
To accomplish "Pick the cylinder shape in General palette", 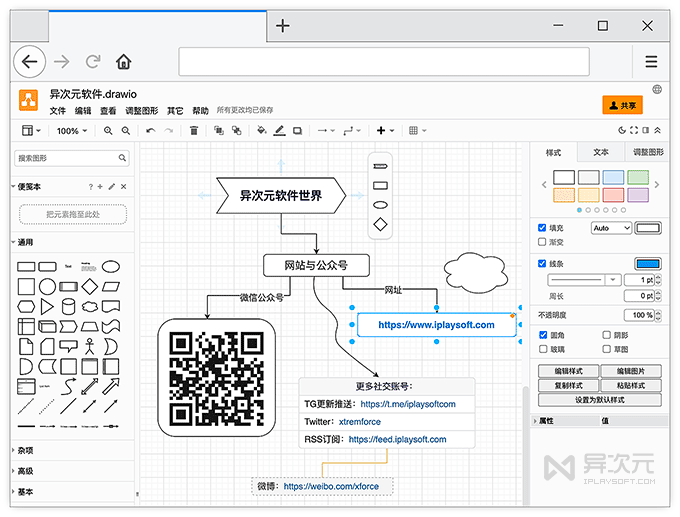I will tap(69, 306).
